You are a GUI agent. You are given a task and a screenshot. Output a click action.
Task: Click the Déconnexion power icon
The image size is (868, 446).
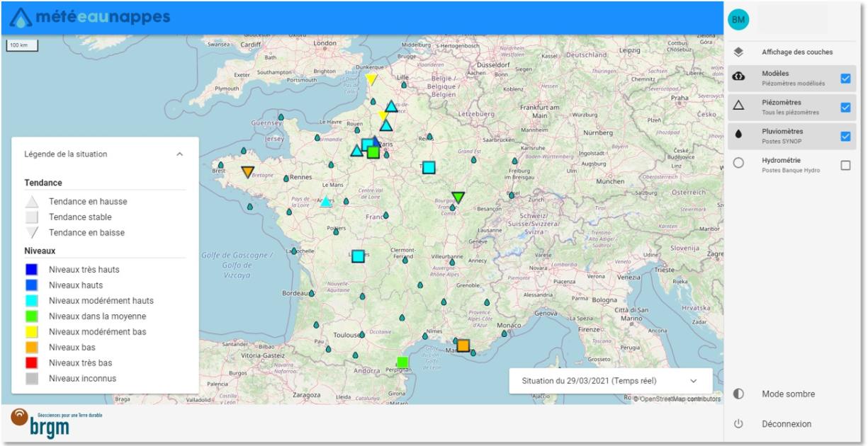point(738,424)
